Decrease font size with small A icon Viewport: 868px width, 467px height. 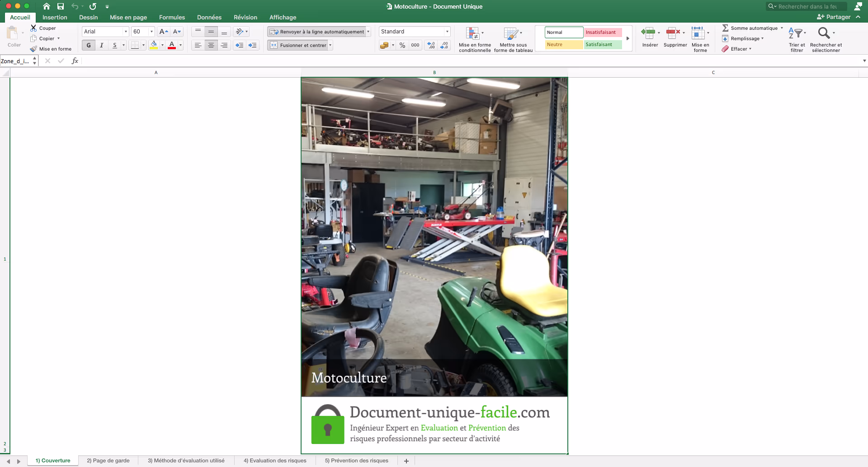point(177,32)
